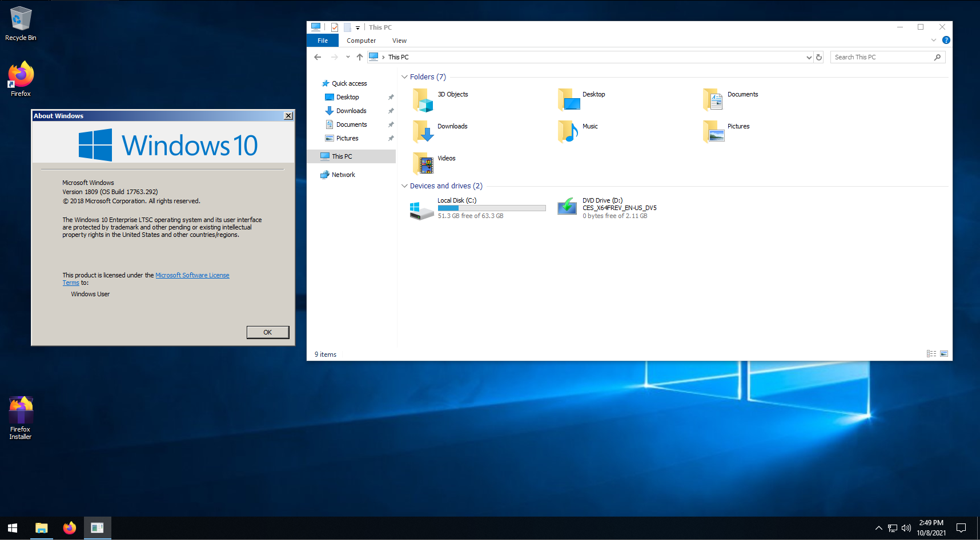This screenshot has height=540, width=980.
Task: Click the Local Disk (C:) storage usage bar
Action: click(491, 208)
